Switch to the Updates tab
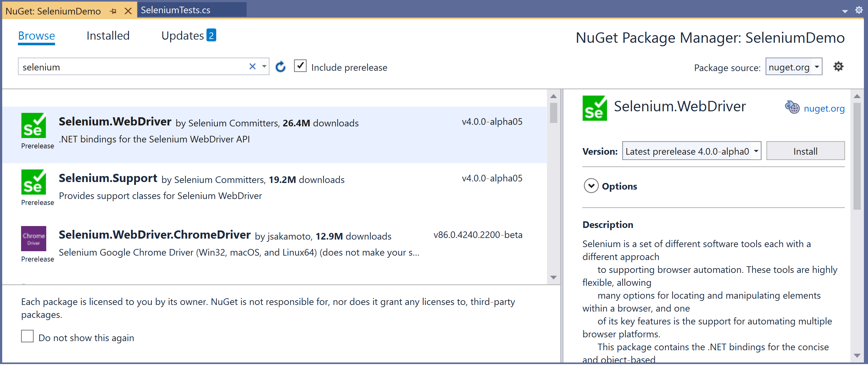 (x=183, y=36)
